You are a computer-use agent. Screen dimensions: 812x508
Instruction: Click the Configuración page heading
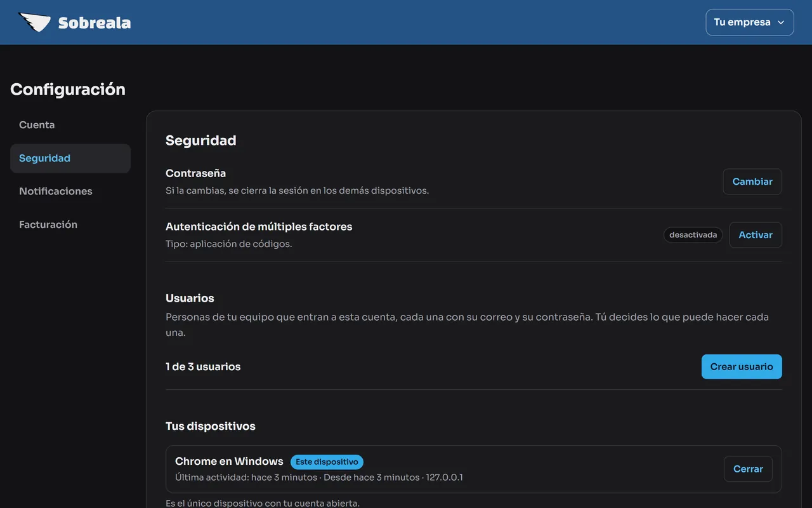[68, 90]
